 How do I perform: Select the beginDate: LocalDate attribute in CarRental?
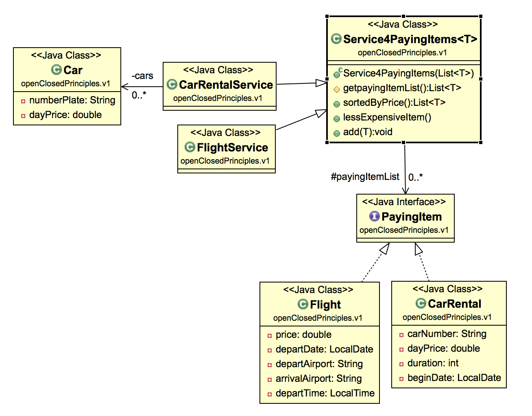(454, 378)
